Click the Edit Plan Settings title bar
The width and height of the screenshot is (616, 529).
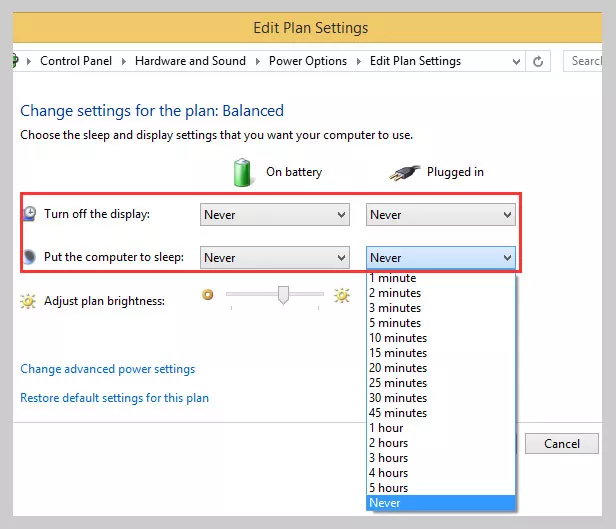tap(307, 28)
